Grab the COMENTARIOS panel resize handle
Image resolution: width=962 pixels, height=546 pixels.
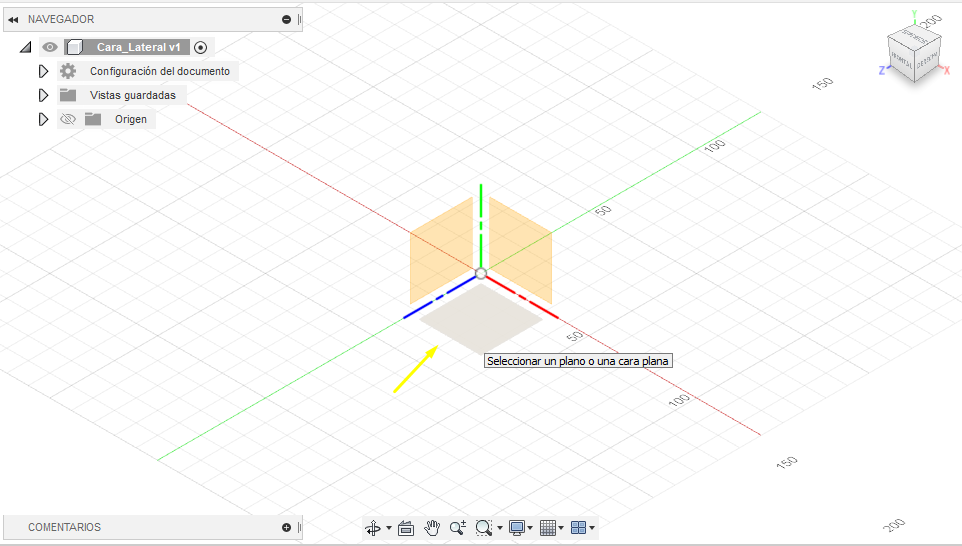(x=299, y=528)
